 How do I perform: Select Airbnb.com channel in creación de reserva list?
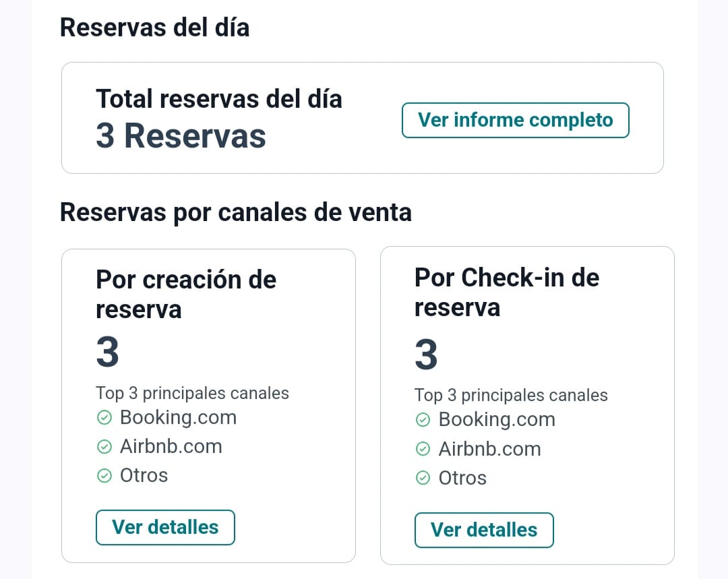pos(171,447)
